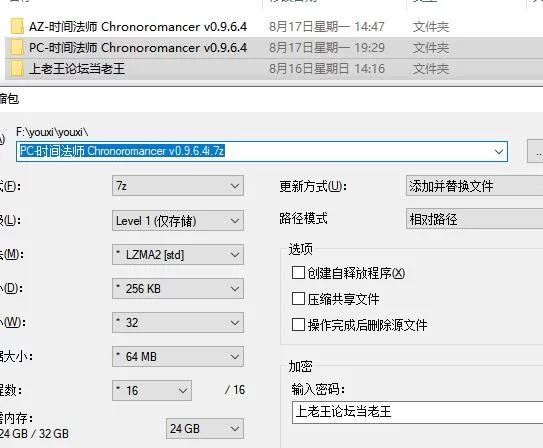
Task: Enable 操作完成后删除源文件 checkbox
Action: (298, 325)
